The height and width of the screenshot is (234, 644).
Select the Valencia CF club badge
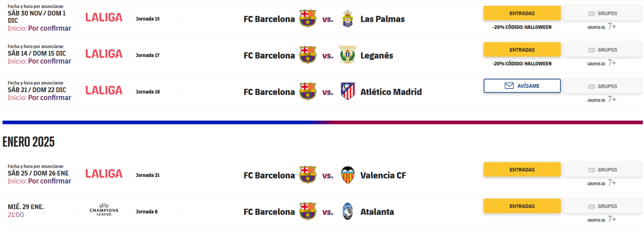pos(348,175)
